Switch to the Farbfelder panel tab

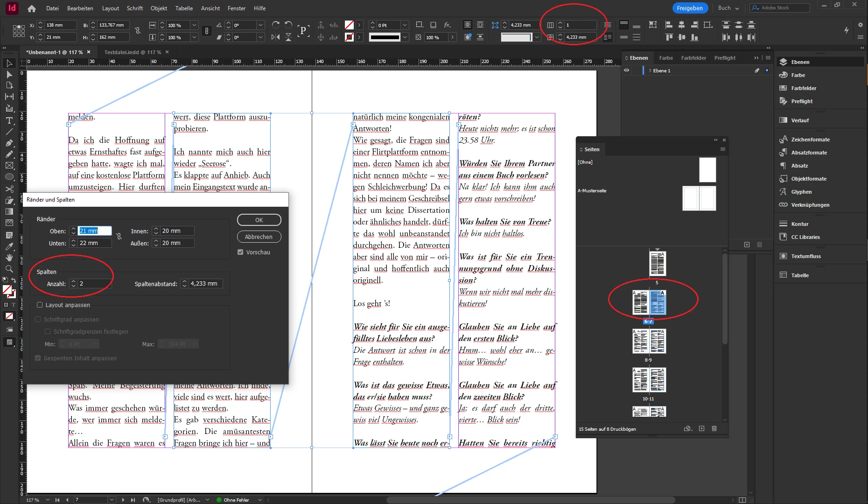693,58
